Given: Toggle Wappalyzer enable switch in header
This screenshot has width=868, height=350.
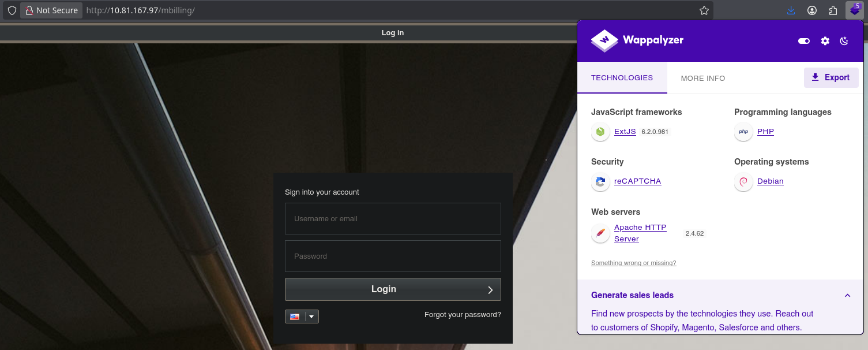Looking at the screenshot, I should (803, 41).
